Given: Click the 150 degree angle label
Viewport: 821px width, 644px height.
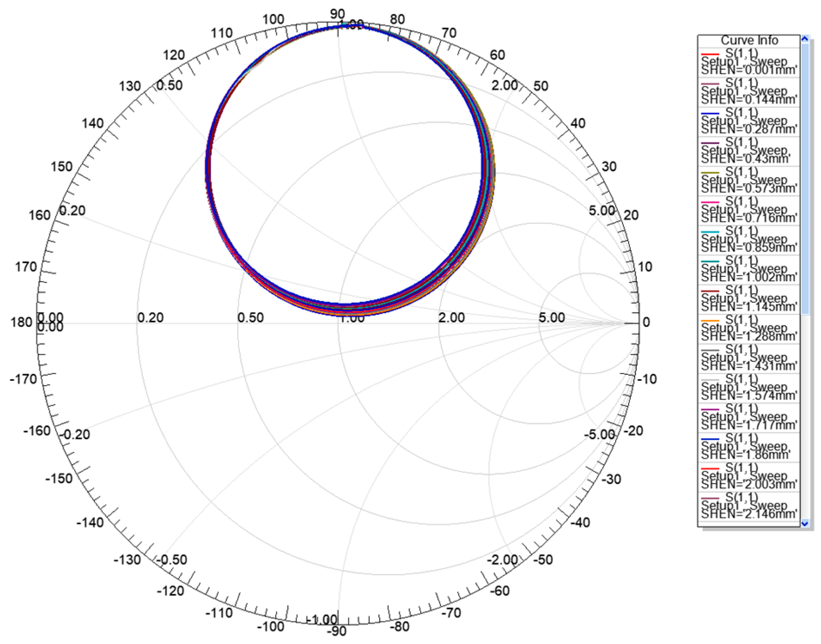Looking at the screenshot, I should tap(62, 167).
